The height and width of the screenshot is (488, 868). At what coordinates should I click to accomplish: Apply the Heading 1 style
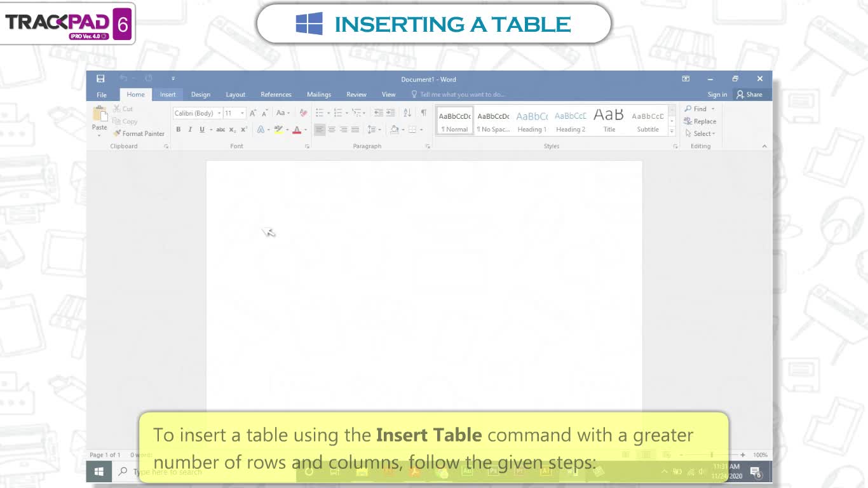[532, 121]
